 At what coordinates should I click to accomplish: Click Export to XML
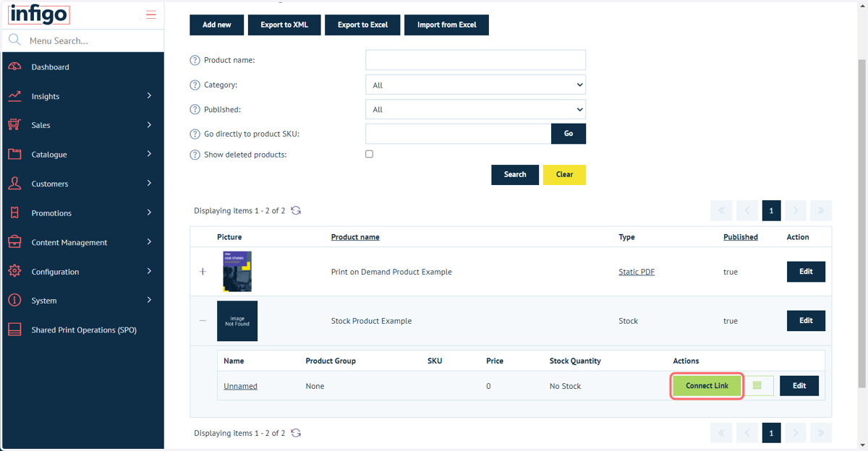pyautogui.click(x=284, y=25)
